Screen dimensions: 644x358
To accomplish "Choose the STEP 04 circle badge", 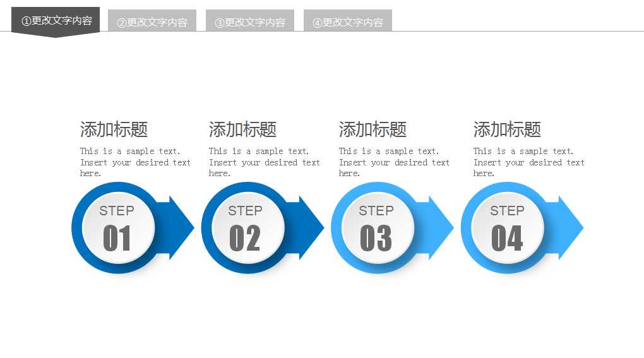I will (508, 228).
